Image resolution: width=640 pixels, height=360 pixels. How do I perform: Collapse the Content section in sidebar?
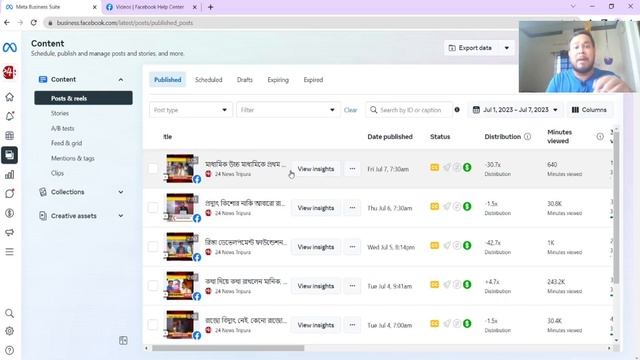(121, 80)
